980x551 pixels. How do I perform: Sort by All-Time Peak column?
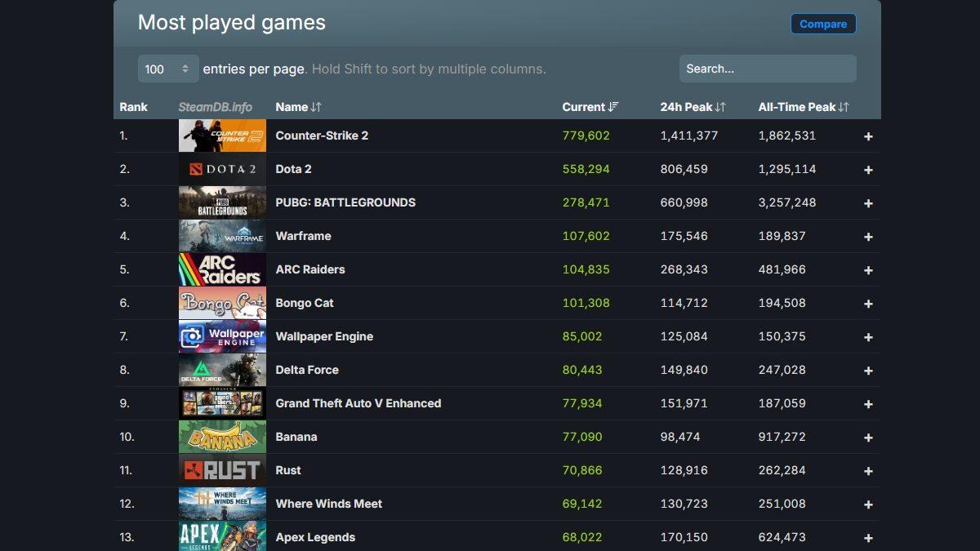coord(803,107)
